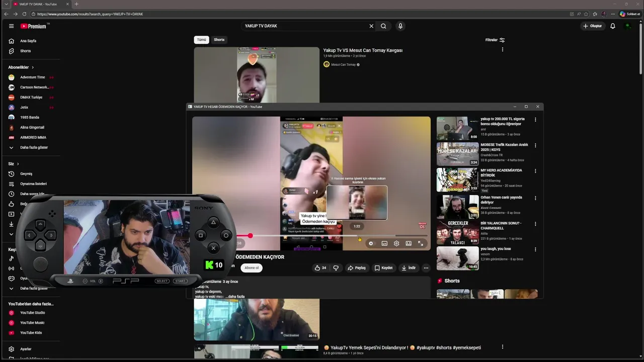Open the Filtreler filter options
This screenshot has height=362, width=644.
(495, 40)
